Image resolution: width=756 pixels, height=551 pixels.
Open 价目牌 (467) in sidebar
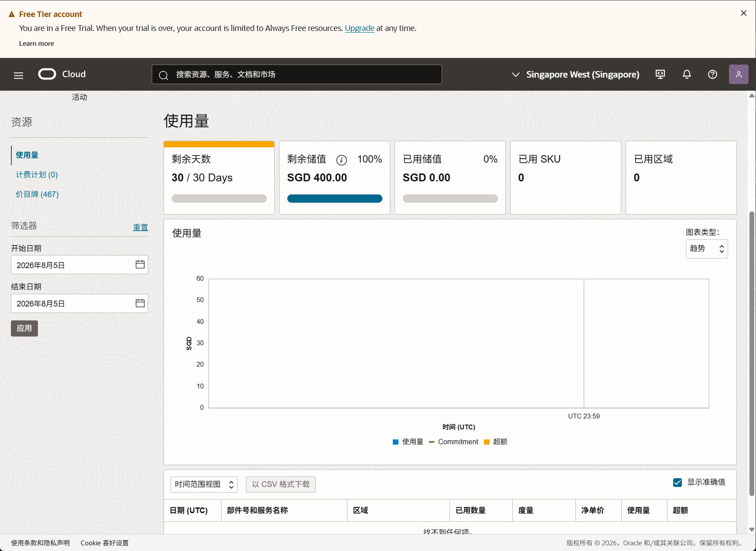pyautogui.click(x=37, y=194)
